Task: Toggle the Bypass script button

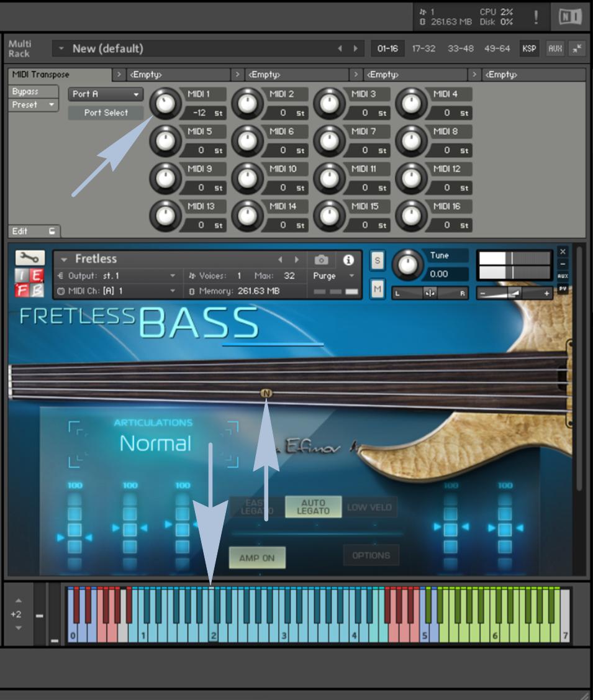Action: (33, 91)
